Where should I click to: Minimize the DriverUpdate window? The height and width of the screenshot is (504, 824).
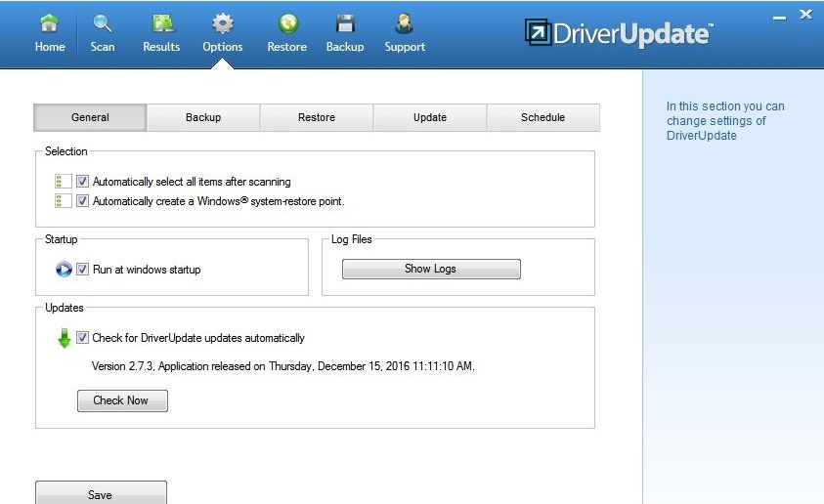pyautogui.click(x=780, y=18)
